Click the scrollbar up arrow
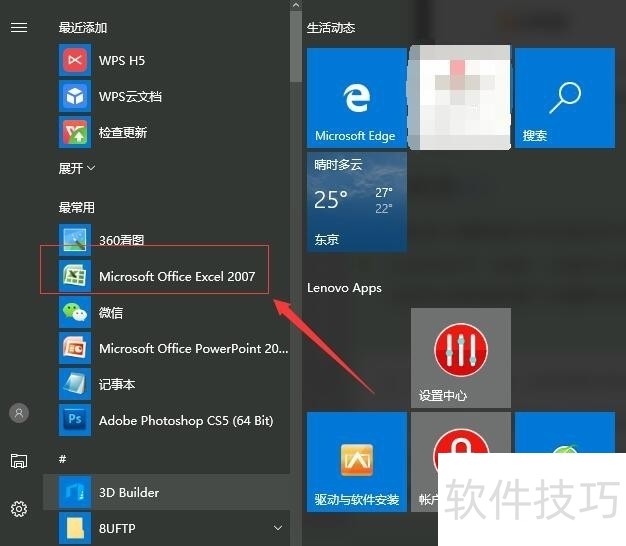This screenshot has width=626, height=546. pos(296,5)
